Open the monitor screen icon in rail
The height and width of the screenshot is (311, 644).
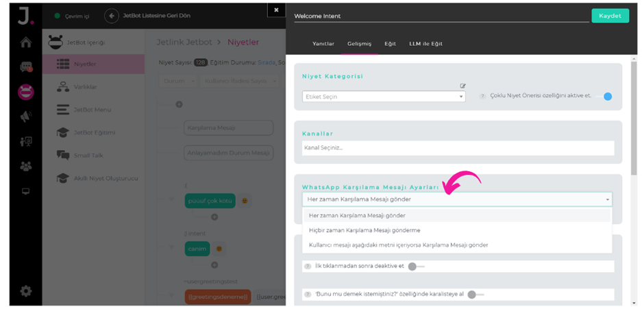[x=26, y=191]
